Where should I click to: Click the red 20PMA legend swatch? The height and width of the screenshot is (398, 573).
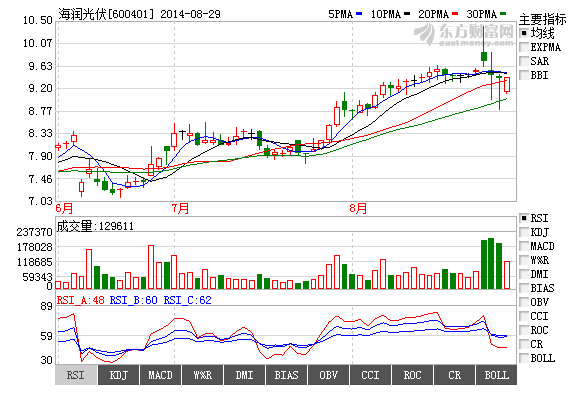[455, 14]
